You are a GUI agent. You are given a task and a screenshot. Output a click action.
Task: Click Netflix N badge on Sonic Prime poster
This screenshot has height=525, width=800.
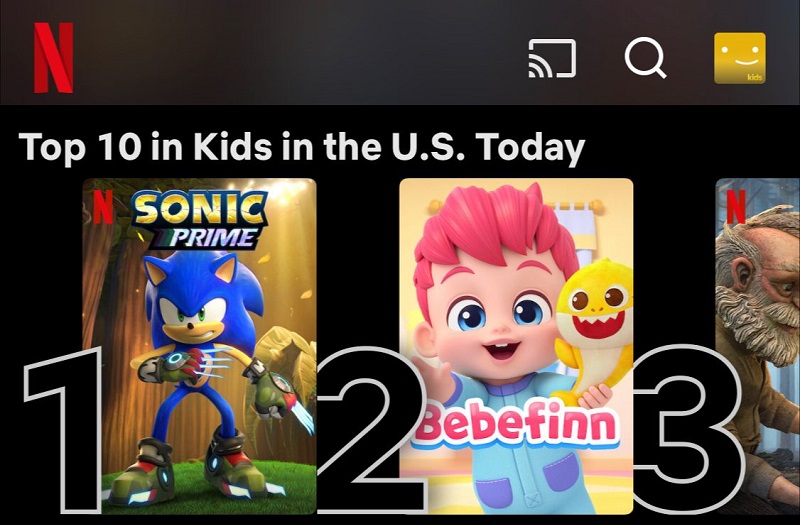(103, 207)
